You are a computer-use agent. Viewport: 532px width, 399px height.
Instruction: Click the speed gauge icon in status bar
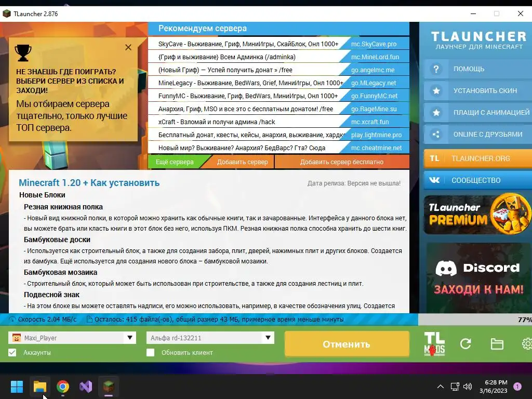tap(12, 320)
